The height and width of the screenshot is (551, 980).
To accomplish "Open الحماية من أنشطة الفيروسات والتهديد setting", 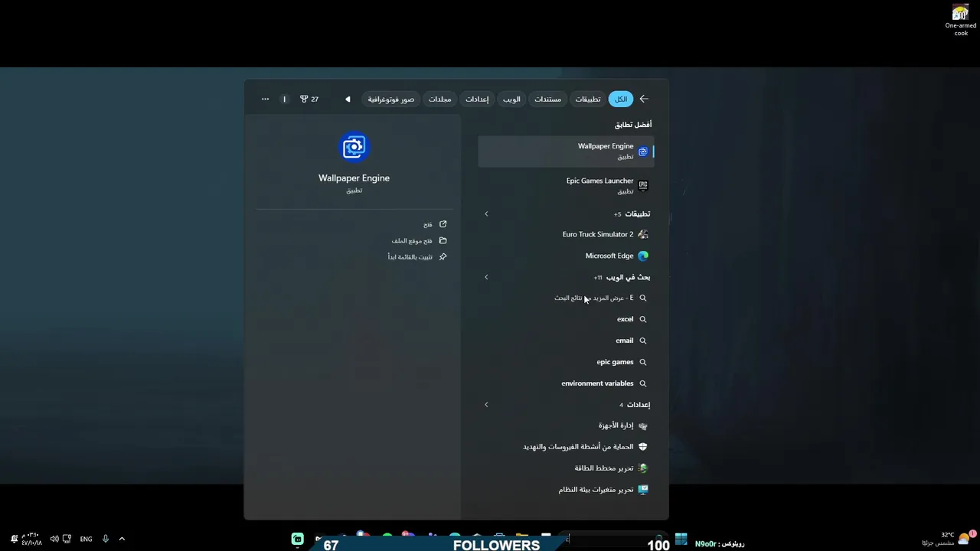I will pos(567,447).
